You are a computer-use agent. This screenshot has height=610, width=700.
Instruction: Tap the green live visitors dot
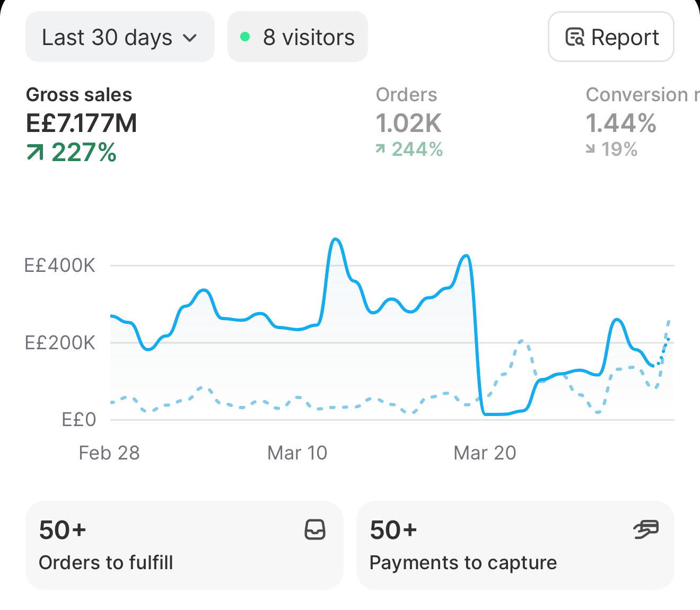point(245,37)
